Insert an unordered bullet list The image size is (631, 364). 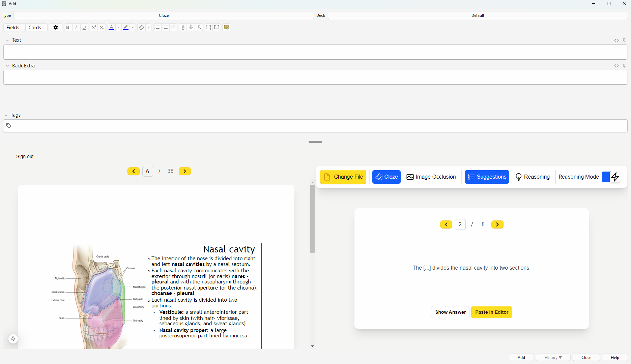tap(157, 28)
